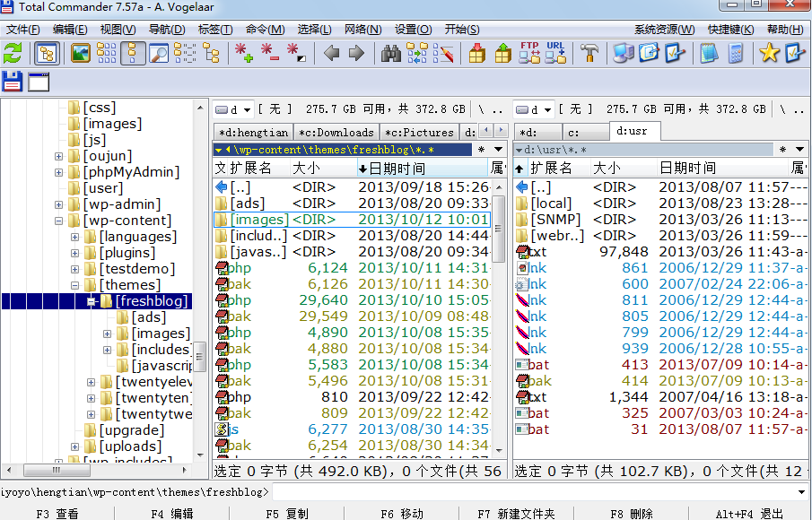Sort right panel by 大小 column
This screenshot has width=812, height=520.
tap(624, 169)
